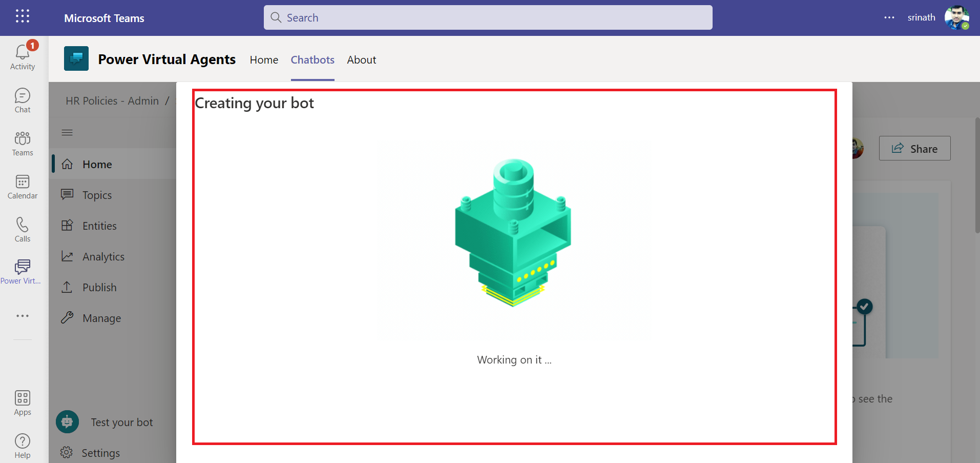
Task: Collapse the hamburger navigation menu
Action: pos(67,133)
